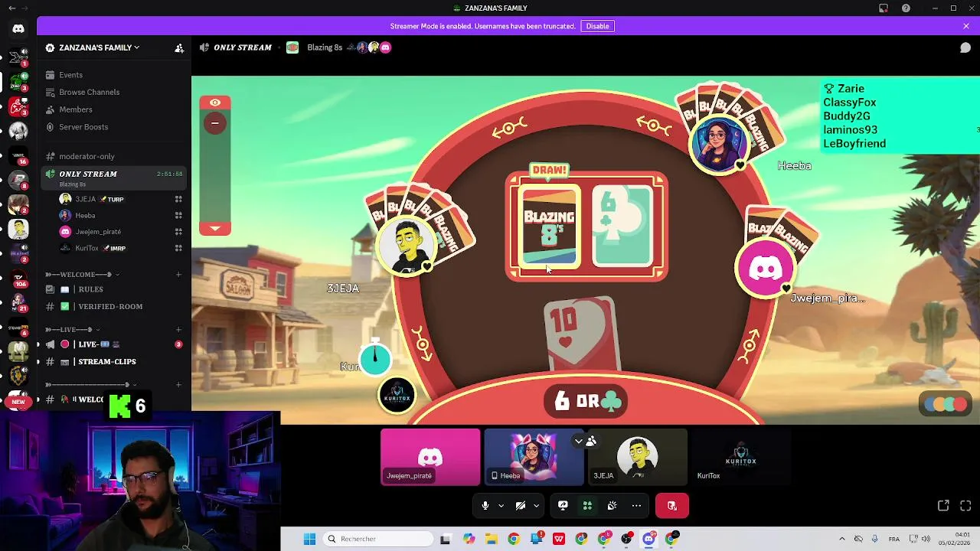Collapse the participants strip with chevron button
The height and width of the screenshot is (551, 980).
click(579, 442)
